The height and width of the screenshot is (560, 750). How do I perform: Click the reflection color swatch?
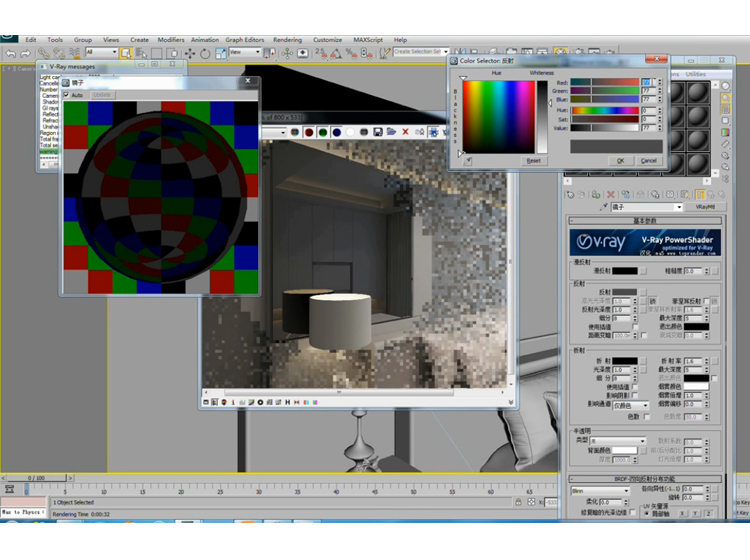(625, 292)
